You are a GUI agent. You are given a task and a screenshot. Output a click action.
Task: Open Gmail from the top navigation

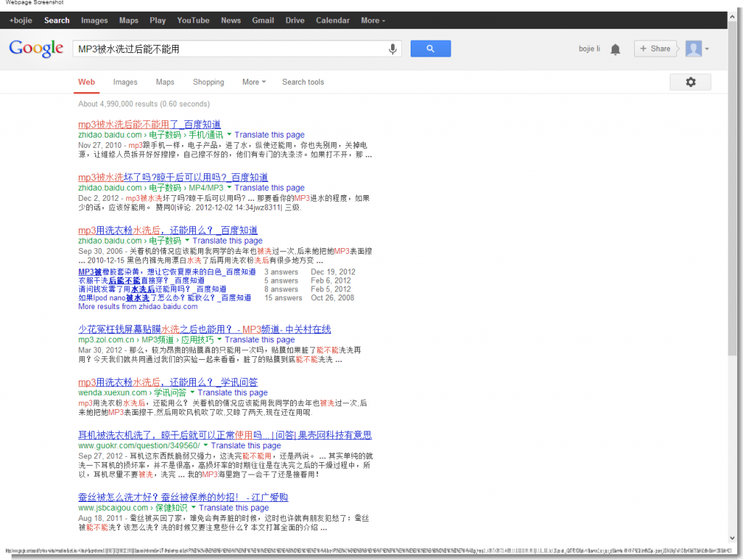(263, 20)
